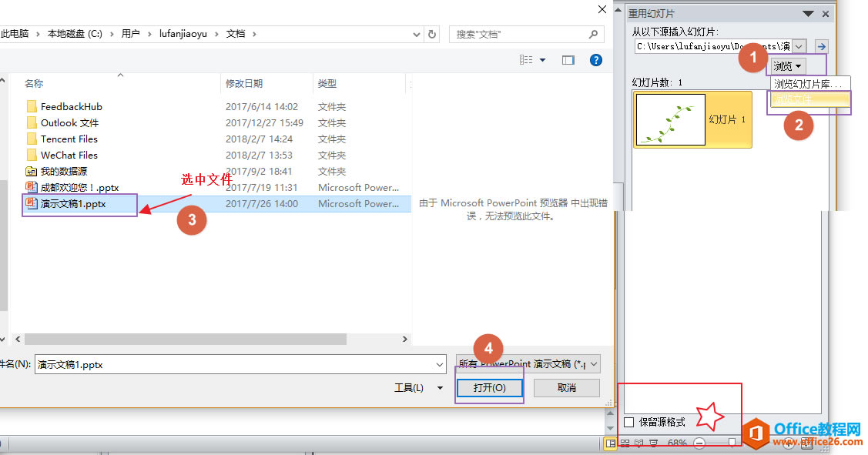Click the FeedbackHub folder icon
Image resolution: width=868 pixels, height=455 pixels.
tap(32, 106)
